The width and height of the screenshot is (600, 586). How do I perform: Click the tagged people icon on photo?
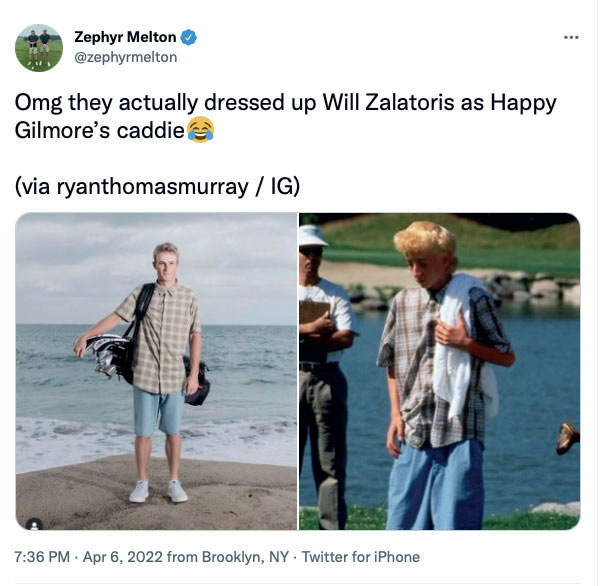coord(35,520)
